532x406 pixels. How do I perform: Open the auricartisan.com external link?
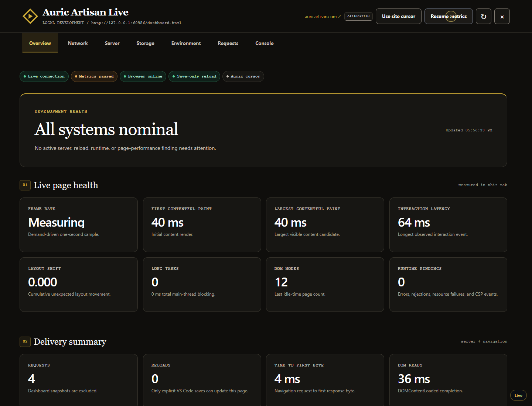(x=323, y=17)
